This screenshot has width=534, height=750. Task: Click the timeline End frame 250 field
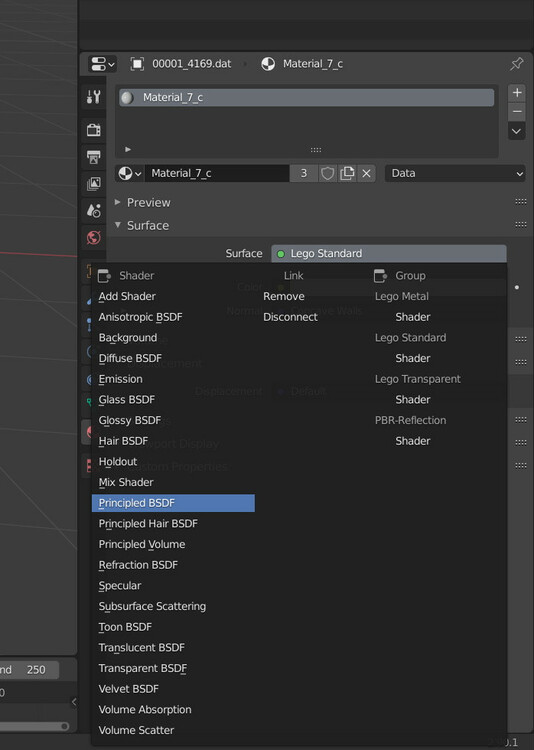click(29, 670)
